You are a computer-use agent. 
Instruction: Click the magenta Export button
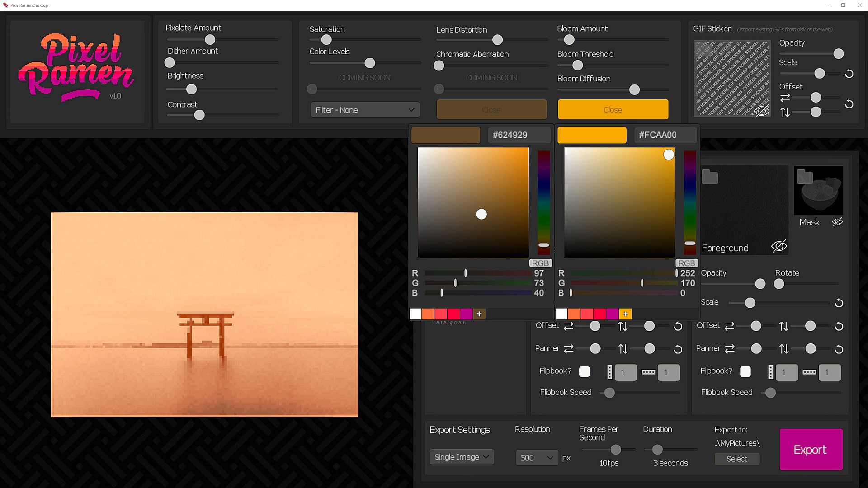point(811,450)
